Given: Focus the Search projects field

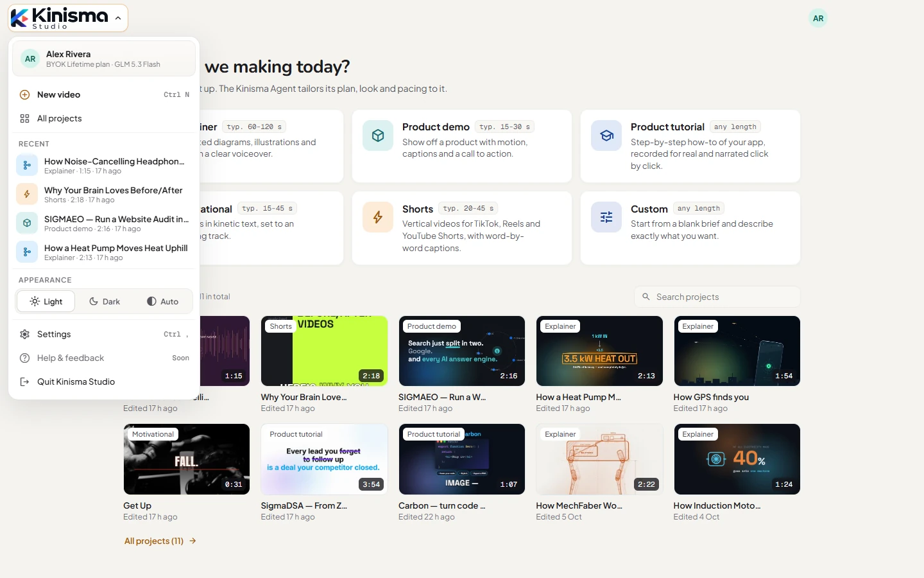Looking at the screenshot, I should 717,297.
